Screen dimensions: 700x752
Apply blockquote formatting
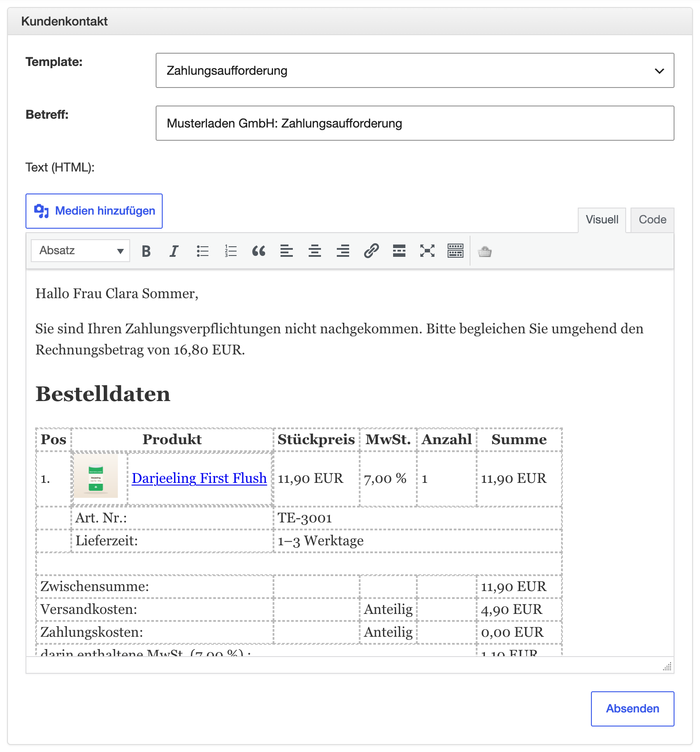coord(259,251)
